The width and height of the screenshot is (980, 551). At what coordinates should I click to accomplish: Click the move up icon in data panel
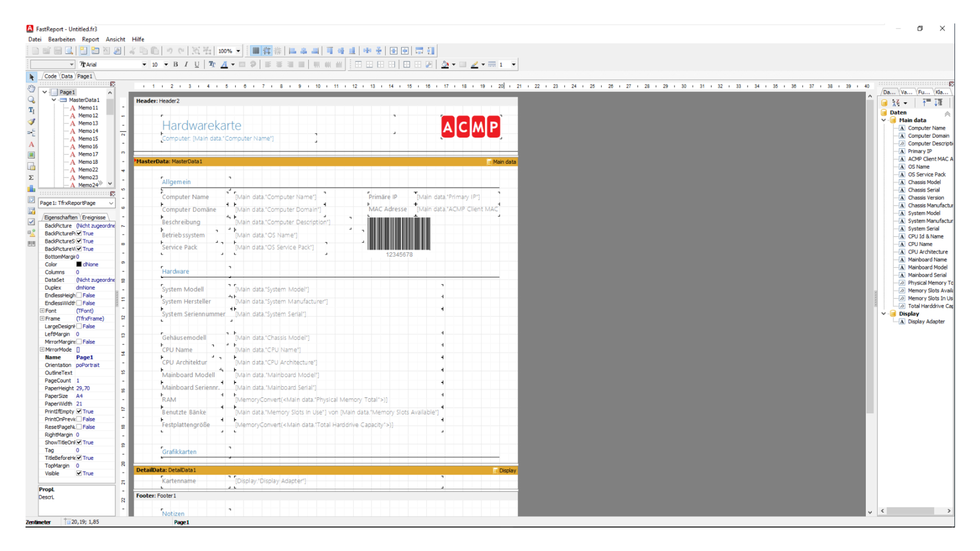[x=926, y=103]
